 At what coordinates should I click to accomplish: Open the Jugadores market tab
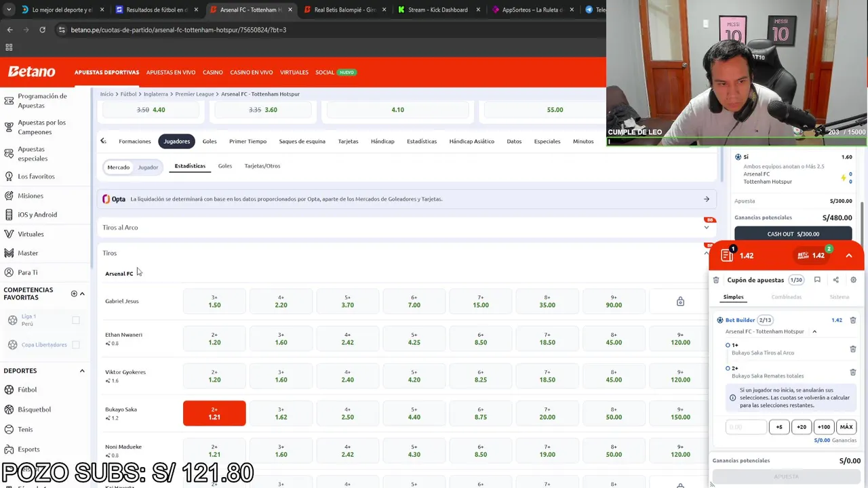click(x=176, y=141)
